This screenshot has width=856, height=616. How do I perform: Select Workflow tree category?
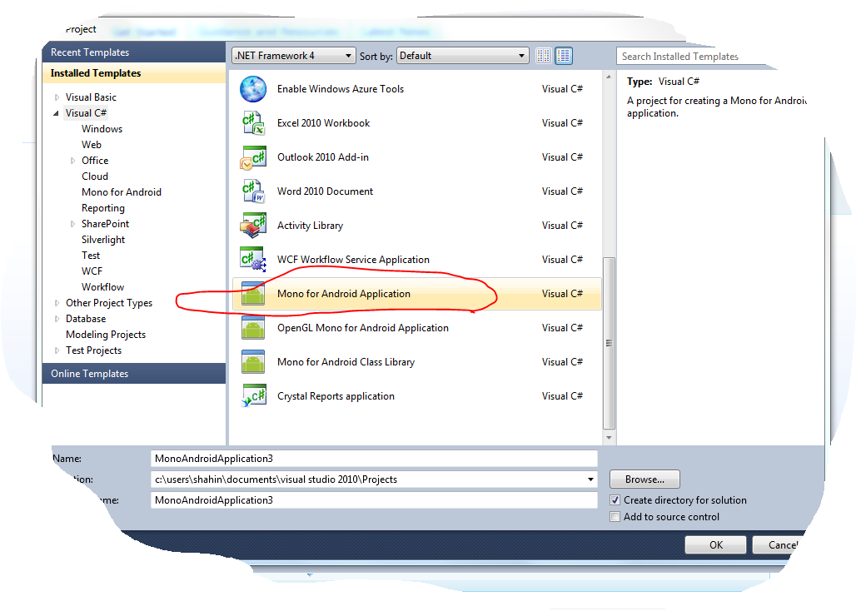[102, 287]
